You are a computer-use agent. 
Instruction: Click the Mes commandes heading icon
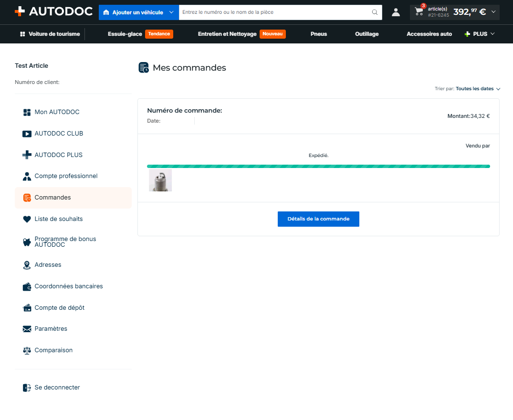(x=144, y=68)
